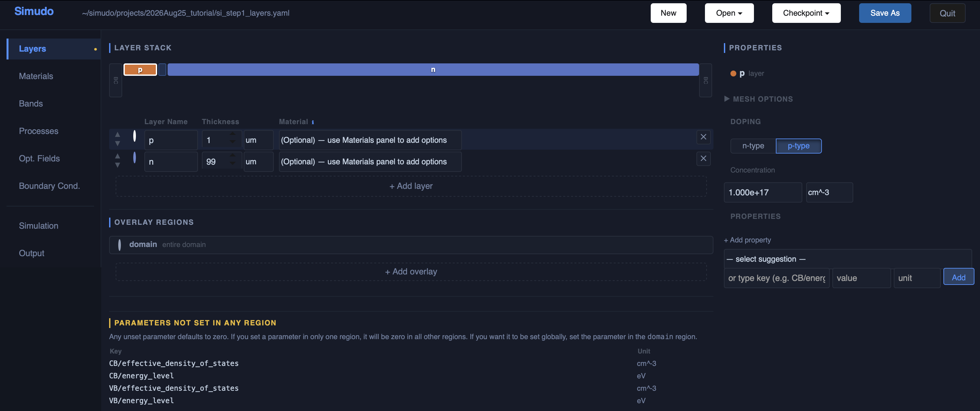Image resolution: width=980 pixels, height=411 pixels.
Task: Select n-type doping
Action: pos(753,146)
